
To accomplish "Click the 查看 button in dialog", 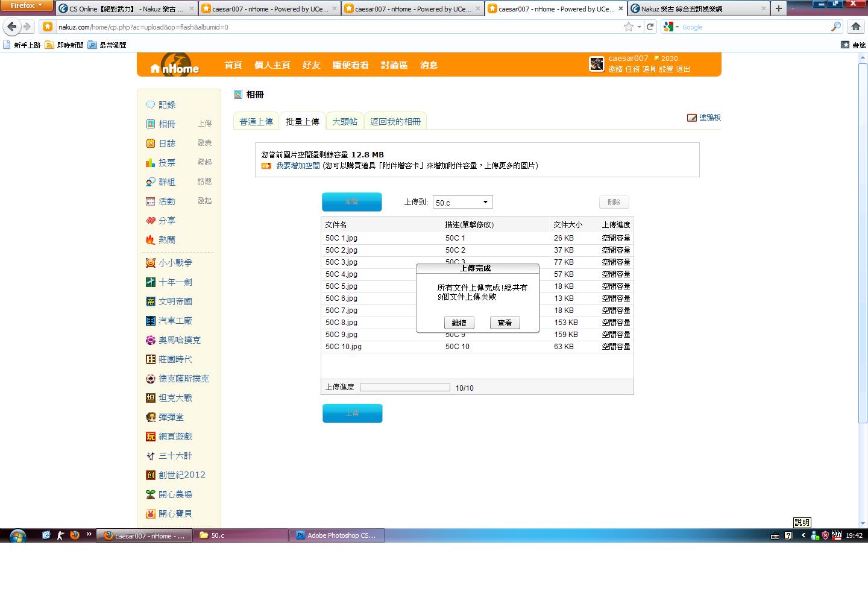I will pos(505,323).
